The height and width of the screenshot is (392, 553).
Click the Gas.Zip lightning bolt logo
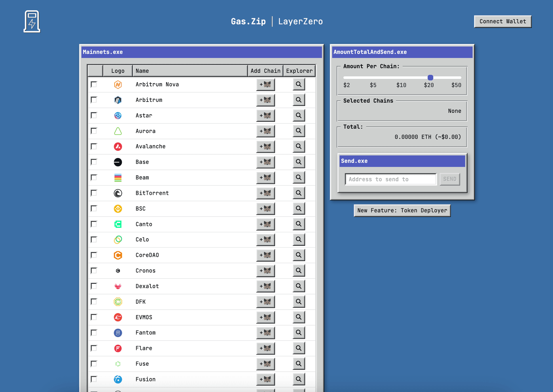point(32,21)
